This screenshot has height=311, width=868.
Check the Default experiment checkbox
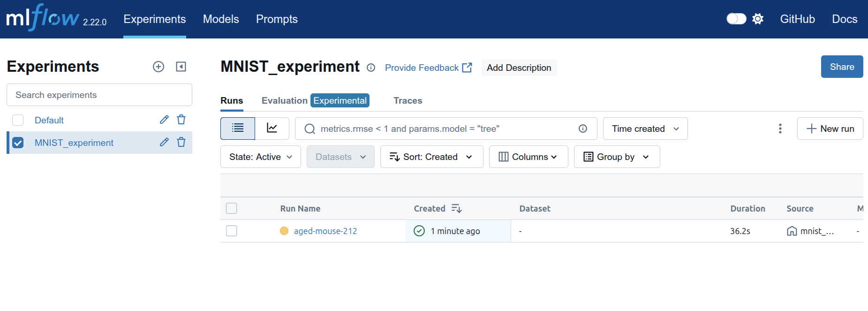(18, 120)
